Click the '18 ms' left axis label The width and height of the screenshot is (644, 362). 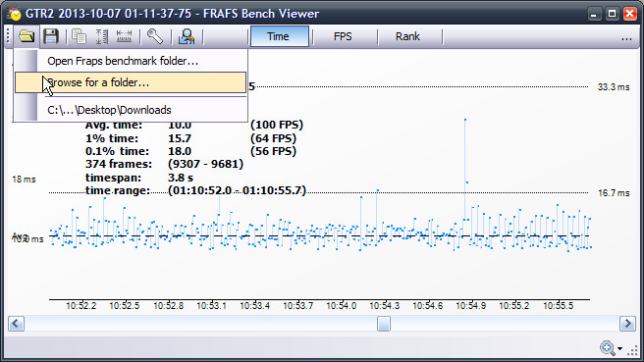[24, 180]
